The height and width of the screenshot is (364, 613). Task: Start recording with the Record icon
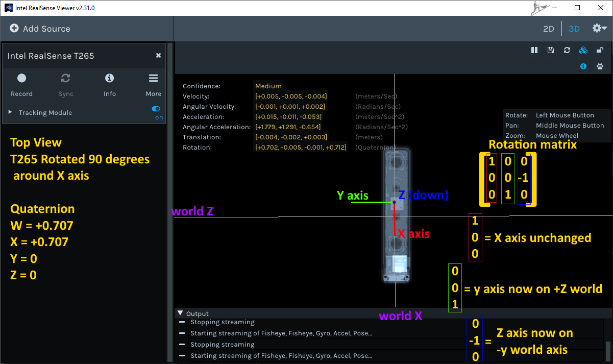(21, 78)
